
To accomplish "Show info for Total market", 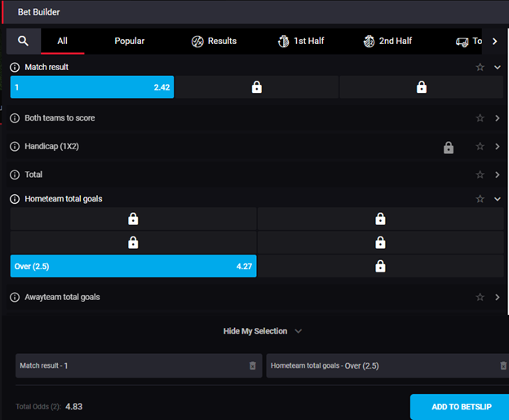I will click(x=15, y=175).
